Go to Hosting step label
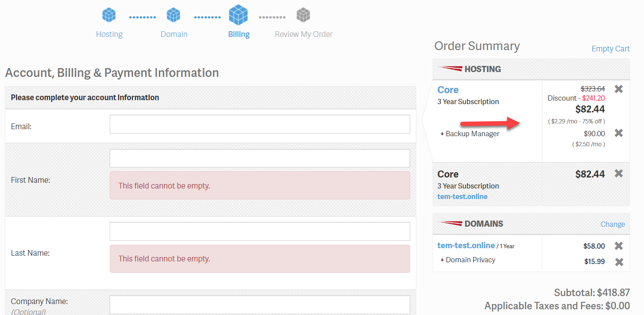This screenshot has width=644, height=315. pos(109,34)
